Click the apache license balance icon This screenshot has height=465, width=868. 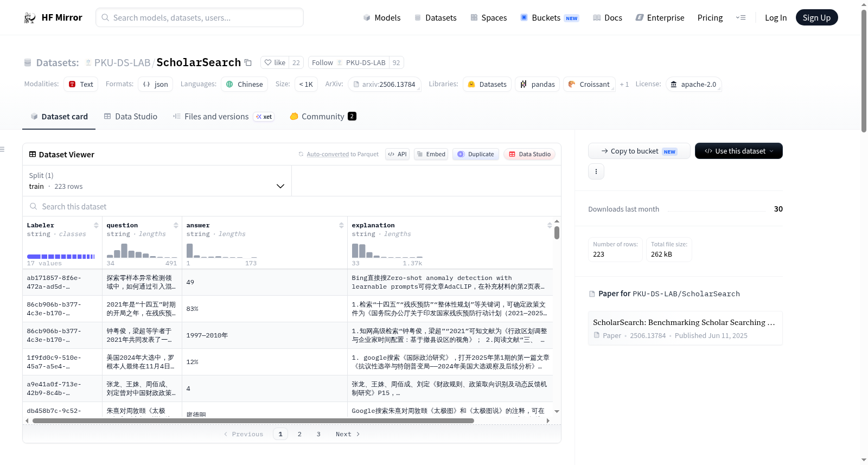click(674, 84)
